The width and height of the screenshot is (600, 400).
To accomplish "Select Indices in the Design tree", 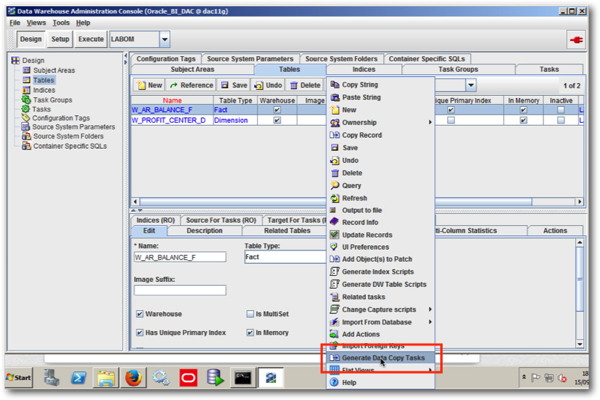I will pyautogui.click(x=44, y=90).
